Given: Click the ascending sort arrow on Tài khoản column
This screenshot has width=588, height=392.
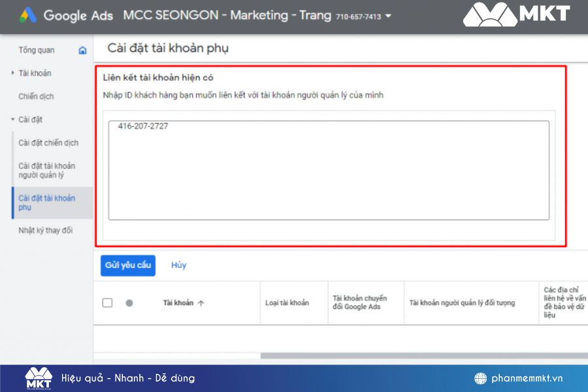Looking at the screenshot, I should coord(200,302).
